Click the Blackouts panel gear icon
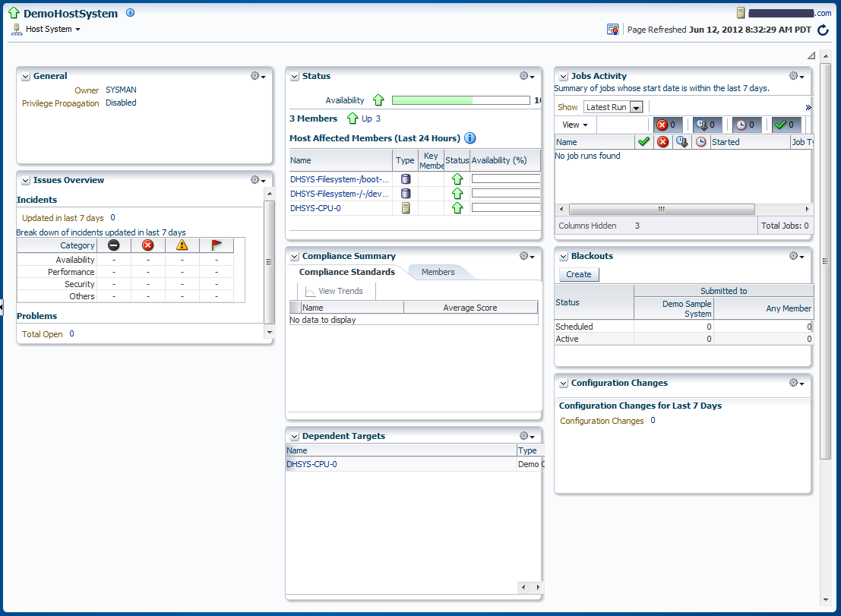This screenshot has height=616, width=841. tap(796, 256)
